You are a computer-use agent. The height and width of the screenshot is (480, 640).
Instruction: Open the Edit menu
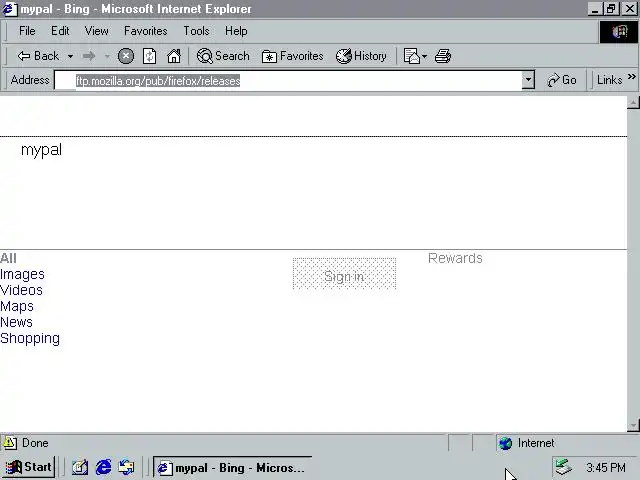(x=60, y=31)
